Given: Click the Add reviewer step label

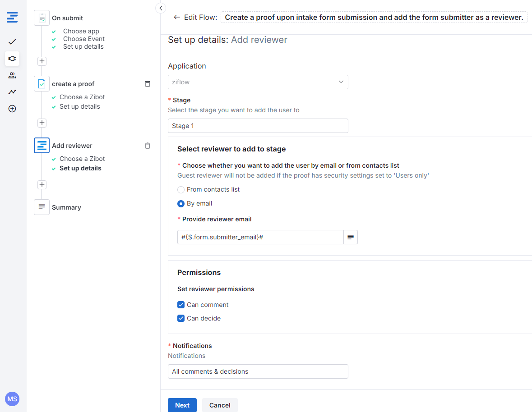Looking at the screenshot, I should tap(72, 146).
